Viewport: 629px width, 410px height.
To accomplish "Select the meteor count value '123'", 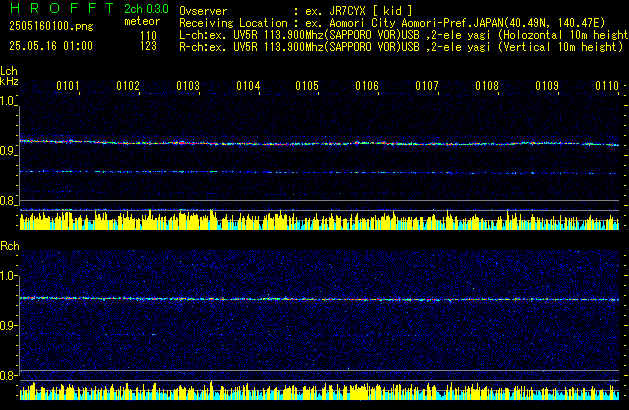I will tap(148, 46).
